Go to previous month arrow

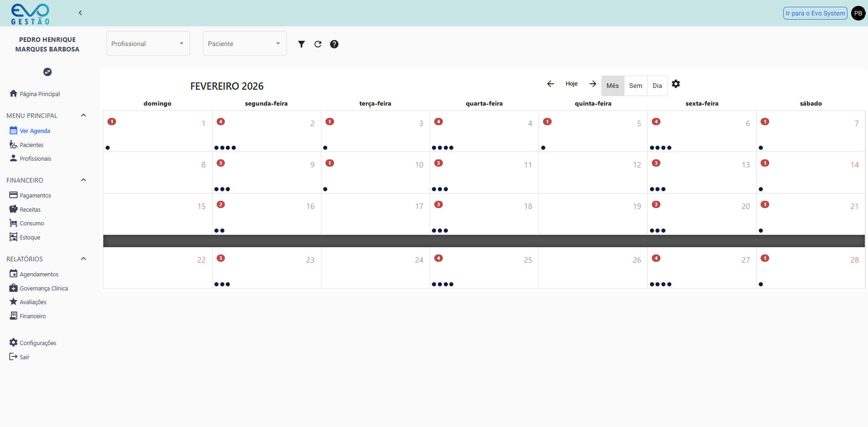[550, 84]
